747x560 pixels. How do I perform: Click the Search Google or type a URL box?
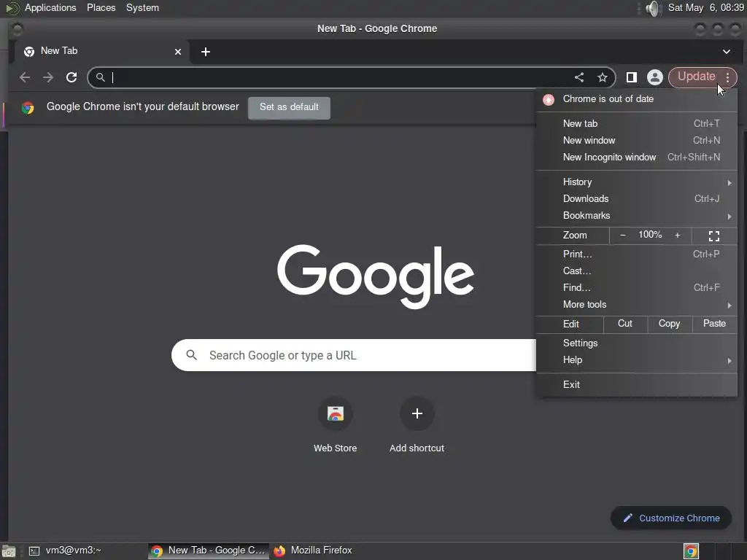354,355
